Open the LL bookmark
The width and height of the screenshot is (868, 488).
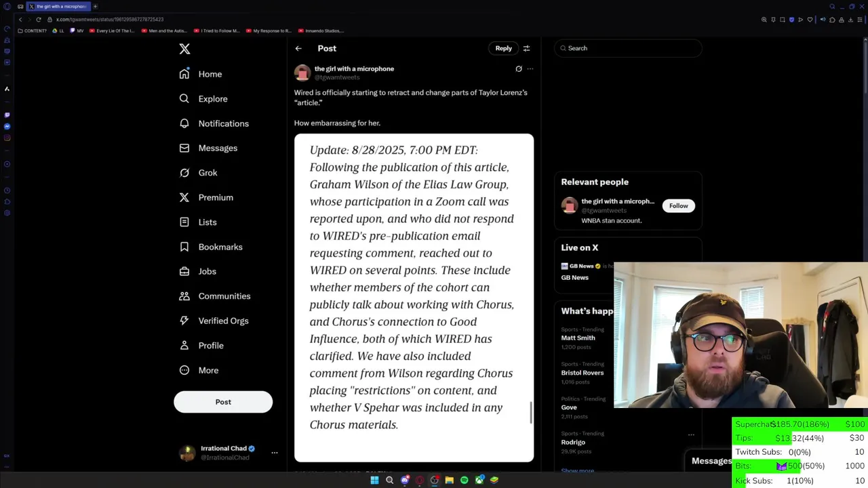[x=58, y=30]
